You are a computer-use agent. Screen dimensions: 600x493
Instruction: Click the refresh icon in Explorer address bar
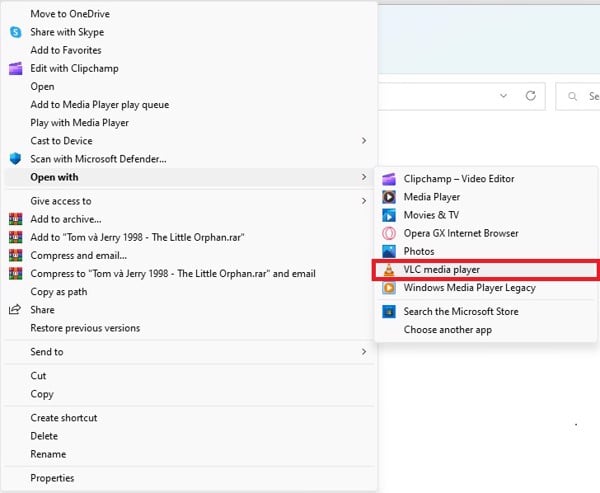tap(531, 96)
